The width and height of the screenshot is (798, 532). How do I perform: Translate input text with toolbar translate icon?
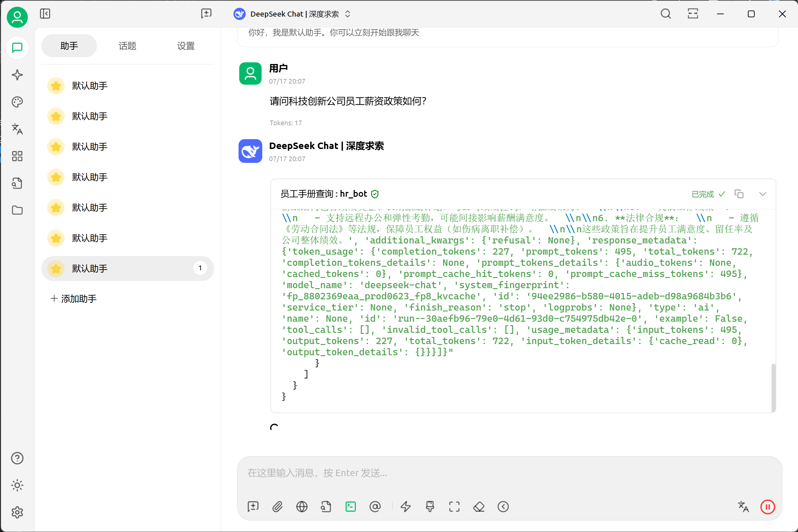[743, 507]
